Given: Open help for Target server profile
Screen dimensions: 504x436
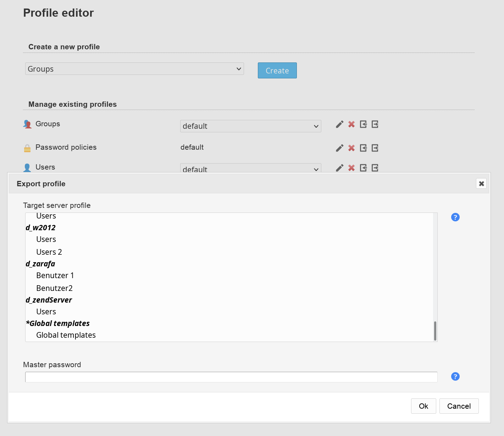Looking at the screenshot, I should click(x=455, y=217).
